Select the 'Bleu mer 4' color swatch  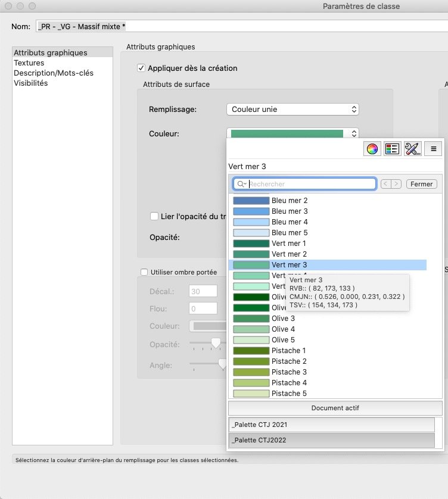point(251,222)
